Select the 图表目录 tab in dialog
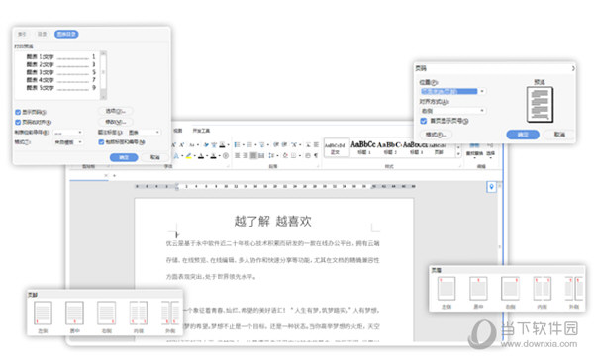 click(x=66, y=34)
